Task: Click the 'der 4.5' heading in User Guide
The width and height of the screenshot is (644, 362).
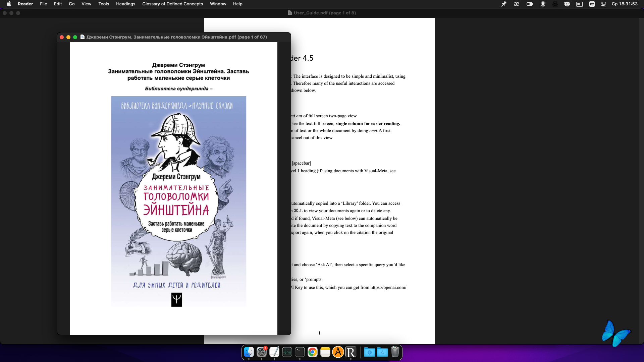Action: 302,58
